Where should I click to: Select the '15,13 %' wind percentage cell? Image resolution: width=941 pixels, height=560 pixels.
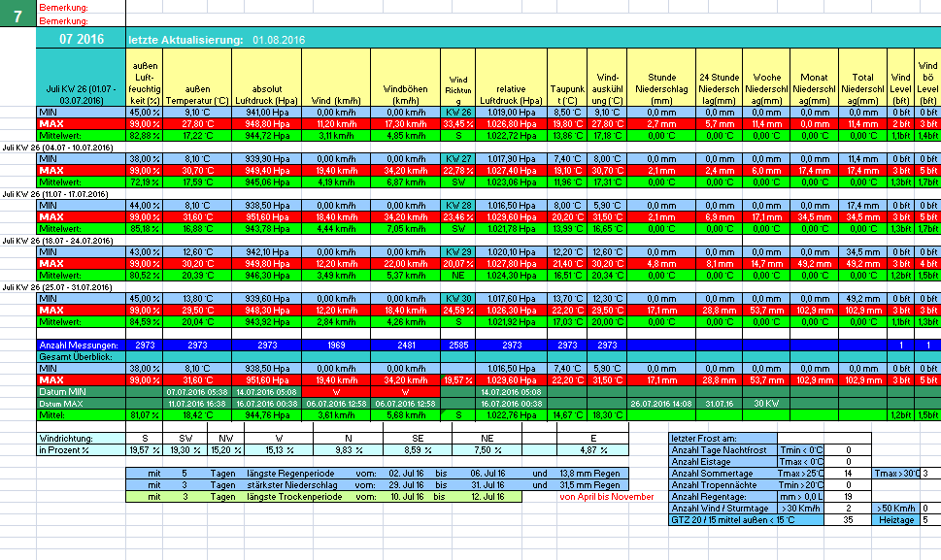tap(279, 450)
